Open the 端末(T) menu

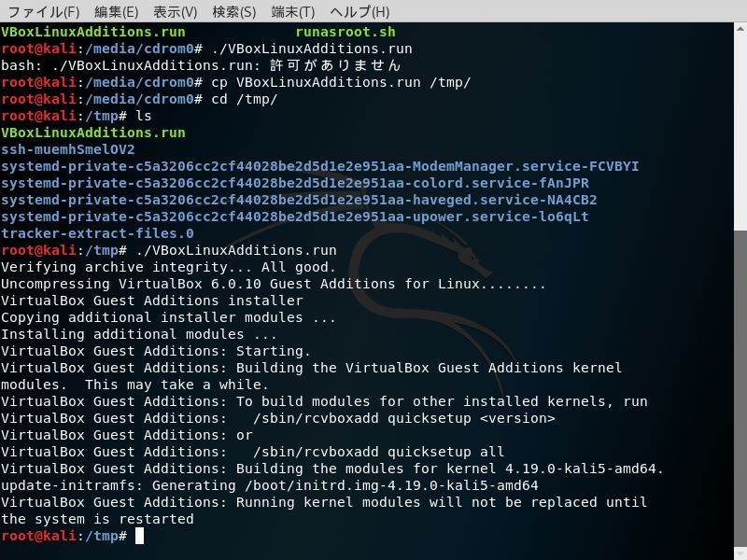[x=293, y=11]
